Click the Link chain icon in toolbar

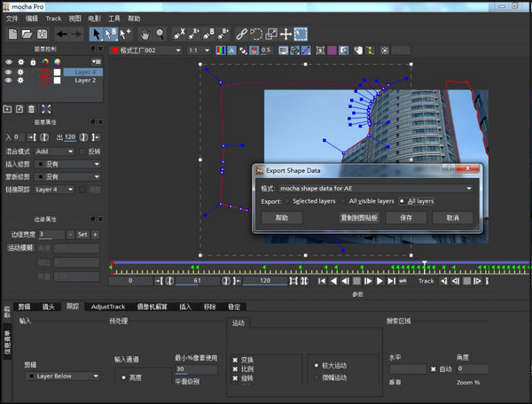click(x=240, y=34)
